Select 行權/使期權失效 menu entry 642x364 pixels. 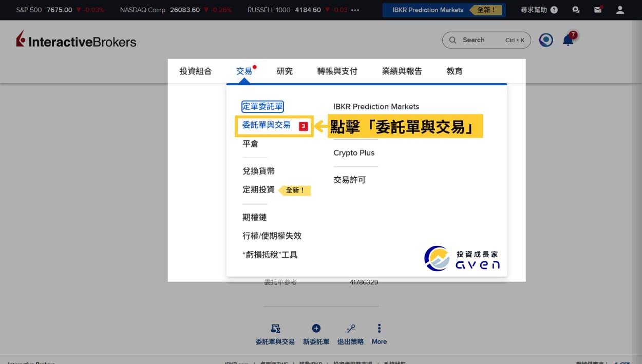point(272,236)
